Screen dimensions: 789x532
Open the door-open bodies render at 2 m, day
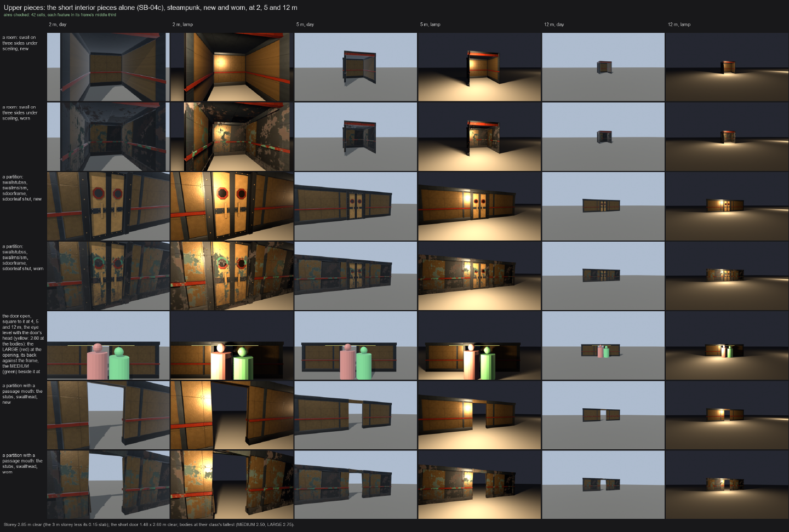(108, 345)
